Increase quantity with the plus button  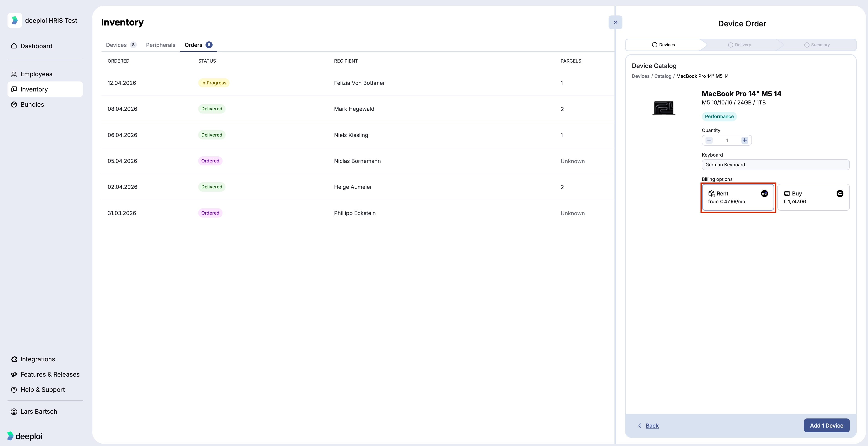click(x=745, y=140)
